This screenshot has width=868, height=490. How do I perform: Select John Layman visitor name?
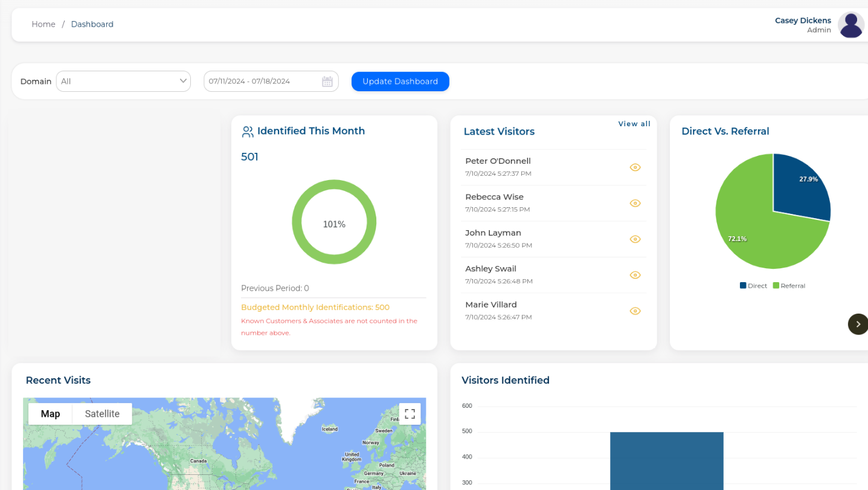[x=493, y=233]
